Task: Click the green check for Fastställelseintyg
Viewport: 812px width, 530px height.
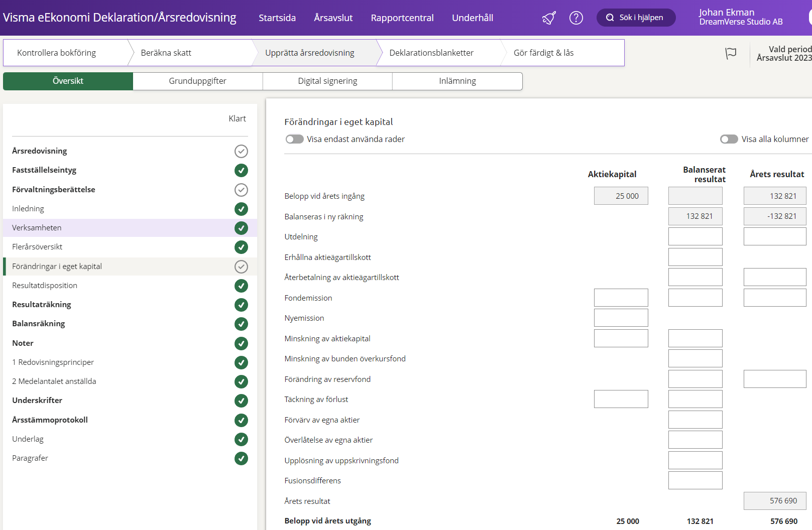Action: click(241, 170)
